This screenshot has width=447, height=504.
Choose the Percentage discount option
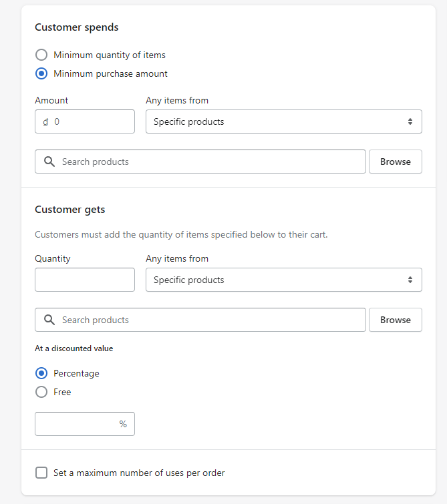pos(41,373)
